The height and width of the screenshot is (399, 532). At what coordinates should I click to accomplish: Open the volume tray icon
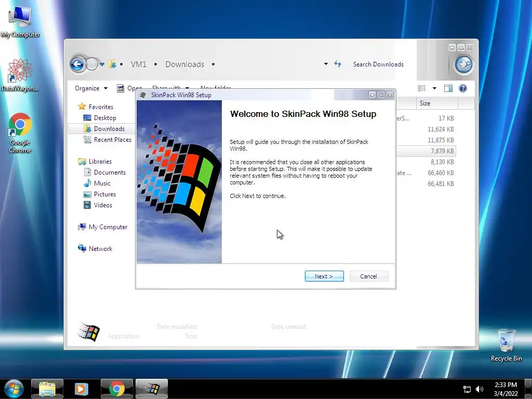(x=480, y=389)
